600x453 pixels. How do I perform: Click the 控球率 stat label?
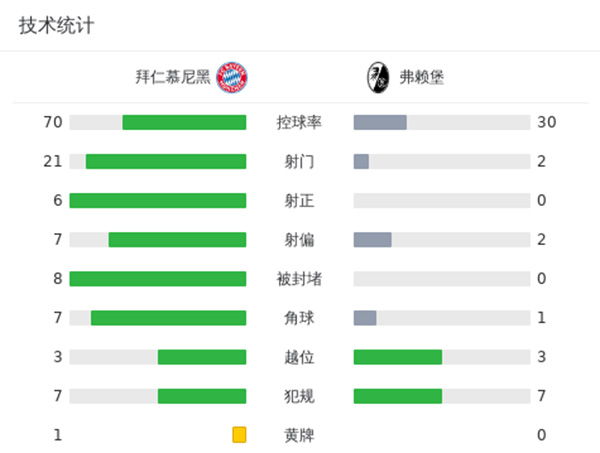click(x=299, y=122)
